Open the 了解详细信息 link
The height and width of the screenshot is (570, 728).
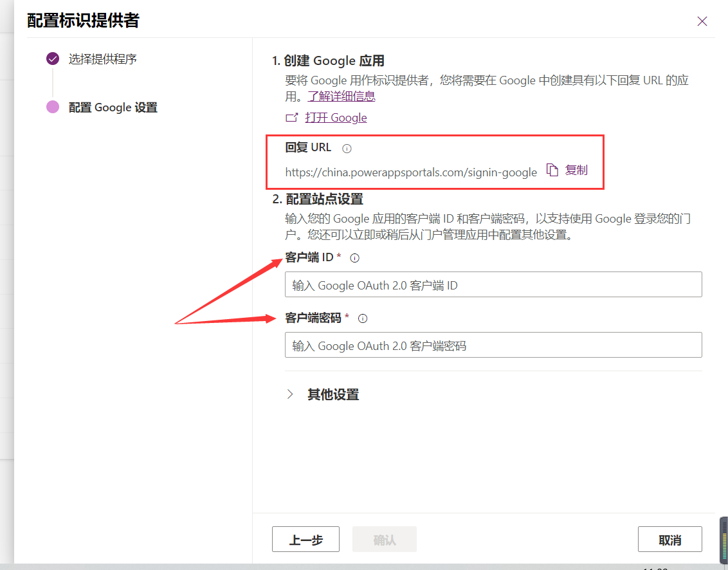[x=341, y=96]
